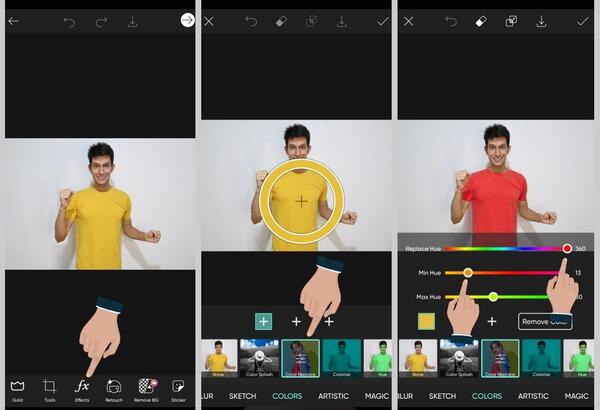600x410 pixels.
Task: Select the Remove BG tool
Action: [147, 390]
